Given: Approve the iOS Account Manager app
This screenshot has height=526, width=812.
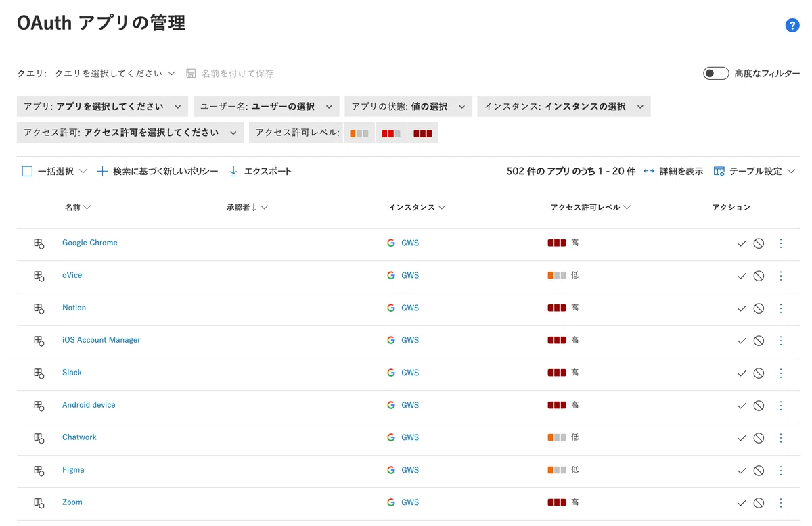Looking at the screenshot, I should (742, 341).
